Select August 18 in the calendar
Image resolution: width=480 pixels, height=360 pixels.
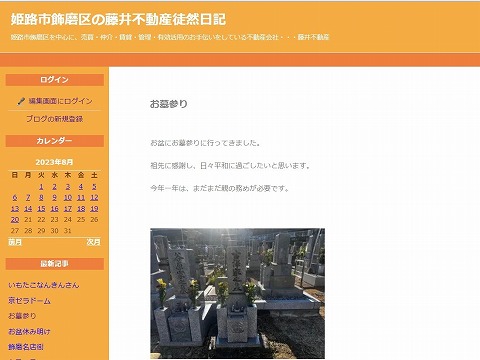click(81, 209)
